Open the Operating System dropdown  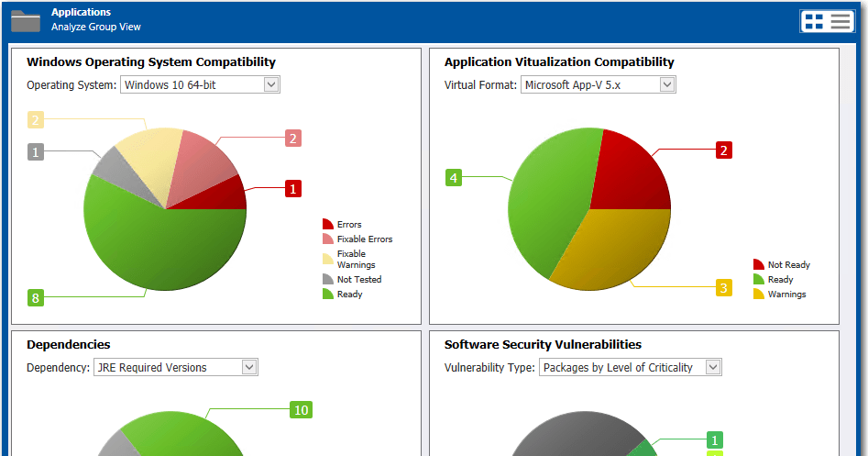pyautogui.click(x=270, y=85)
